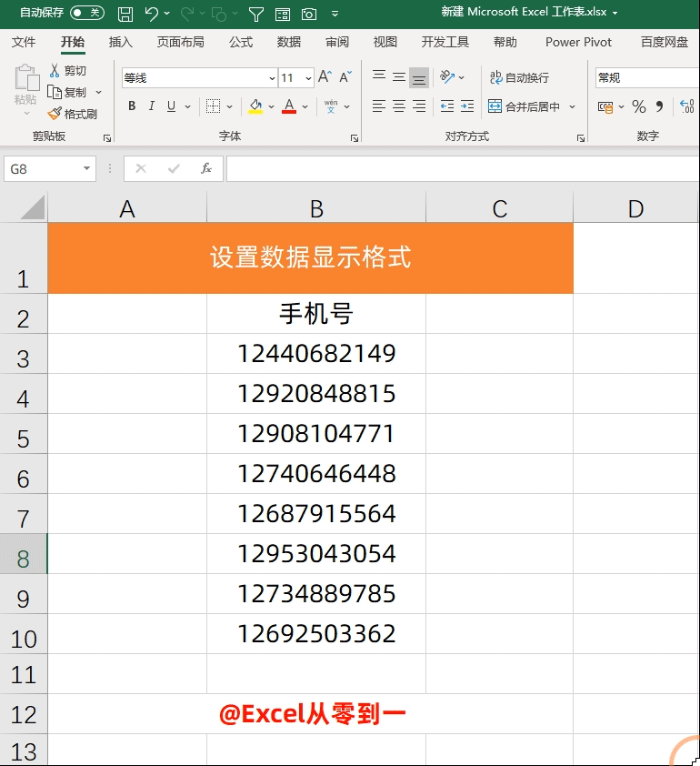Open the 公式 (Formulas) ribbon tab
Viewport: 700px width, 766px height.
241,43
